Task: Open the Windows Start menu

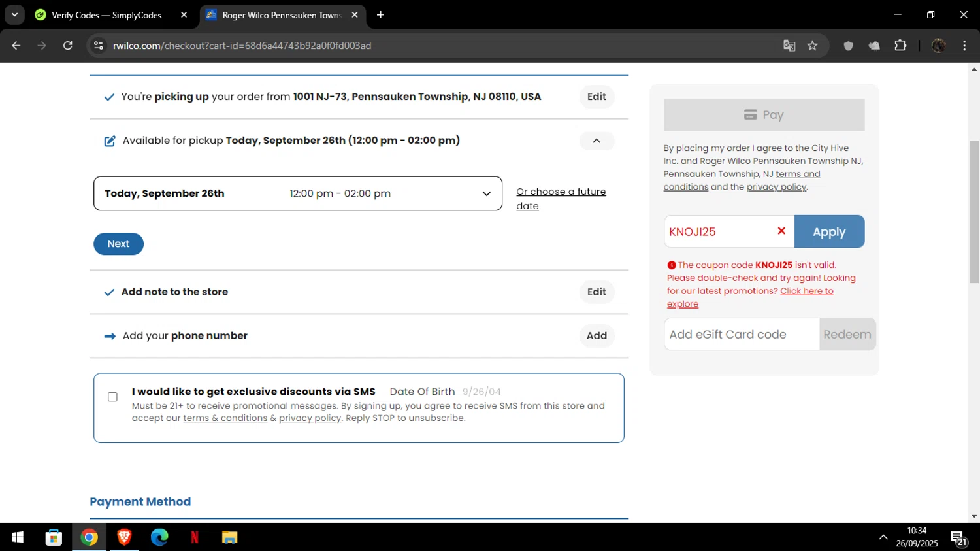Action: [18, 537]
